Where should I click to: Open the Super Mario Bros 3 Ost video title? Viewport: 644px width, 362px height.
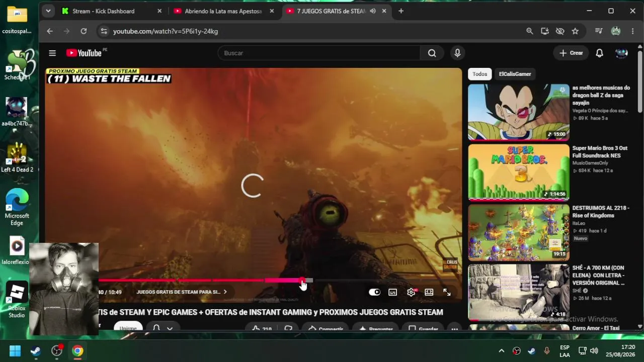pyautogui.click(x=600, y=152)
